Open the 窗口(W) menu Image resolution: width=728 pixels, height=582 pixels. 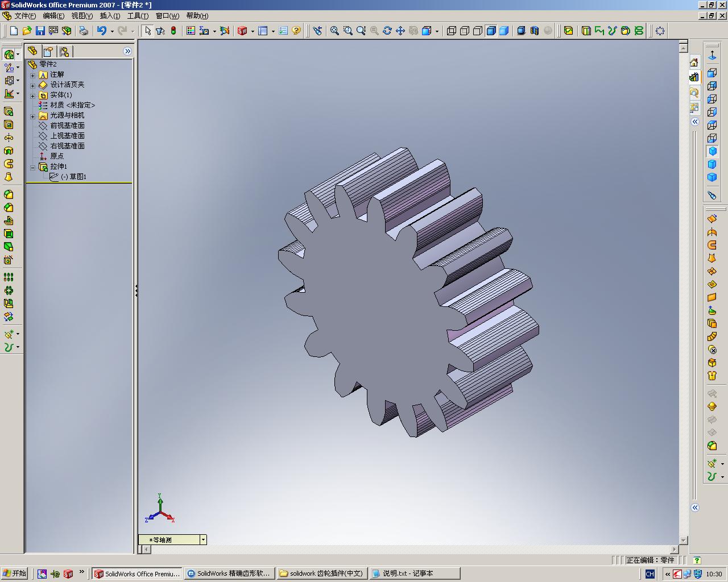pyautogui.click(x=167, y=16)
